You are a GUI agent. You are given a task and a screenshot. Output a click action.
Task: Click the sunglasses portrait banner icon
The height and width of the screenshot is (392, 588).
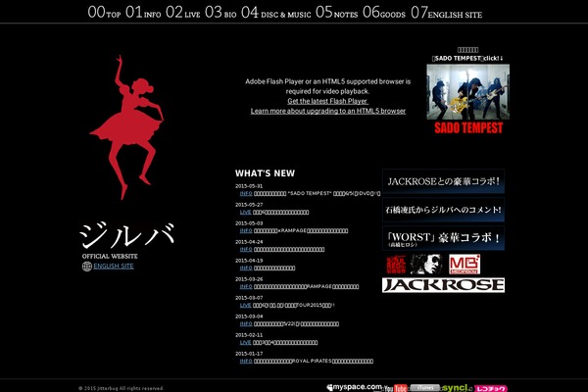pos(426,264)
